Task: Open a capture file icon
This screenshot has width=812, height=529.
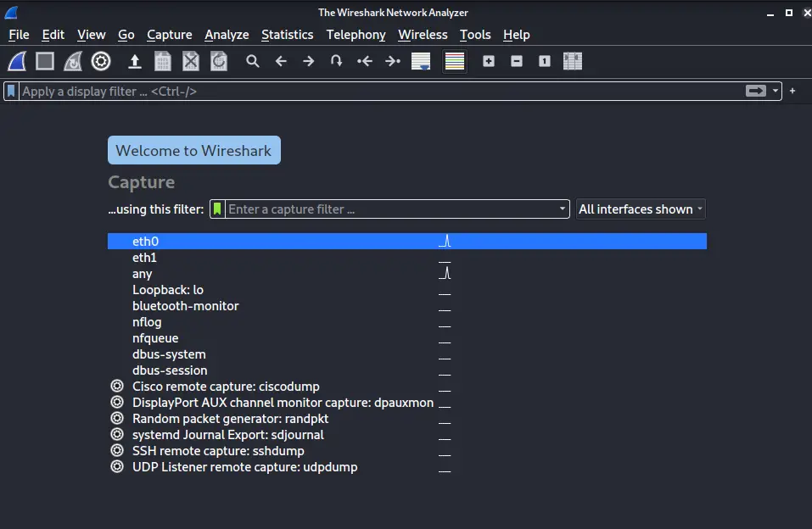Action: [135, 61]
